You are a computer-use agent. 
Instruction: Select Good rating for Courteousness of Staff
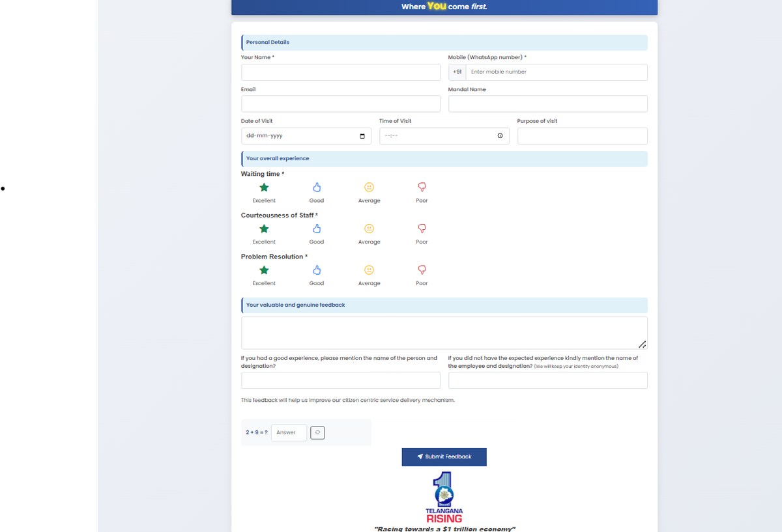point(317,229)
